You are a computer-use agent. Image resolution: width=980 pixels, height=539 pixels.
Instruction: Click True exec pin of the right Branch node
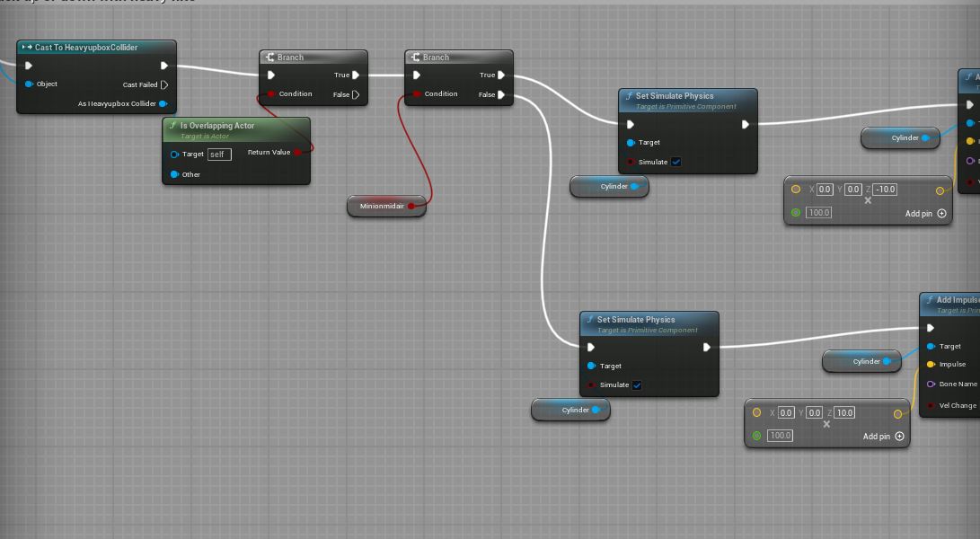click(501, 75)
